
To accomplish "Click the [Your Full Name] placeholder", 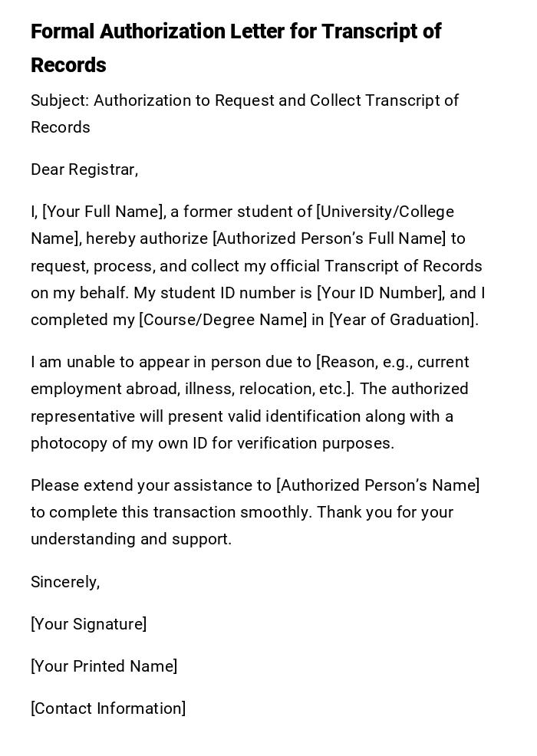I will 104,212.
